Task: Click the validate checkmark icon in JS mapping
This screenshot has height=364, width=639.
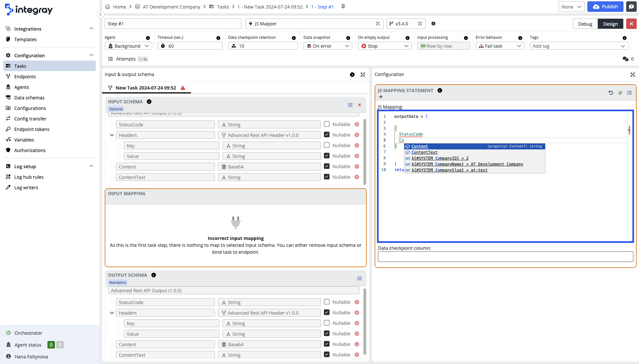Action: pyautogui.click(x=620, y=93)
